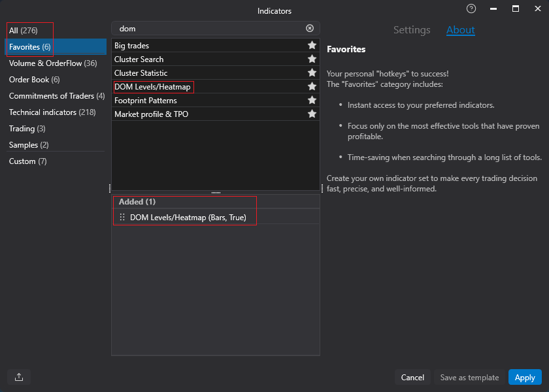Switch to the About tab

pos(460,30)
